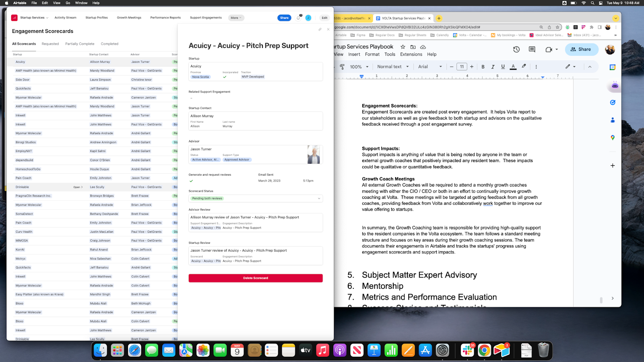Get add-ons plus icon in Docs sidebar
The height and width of the screenshot is (362, 644).
click(x=613, y=165)
